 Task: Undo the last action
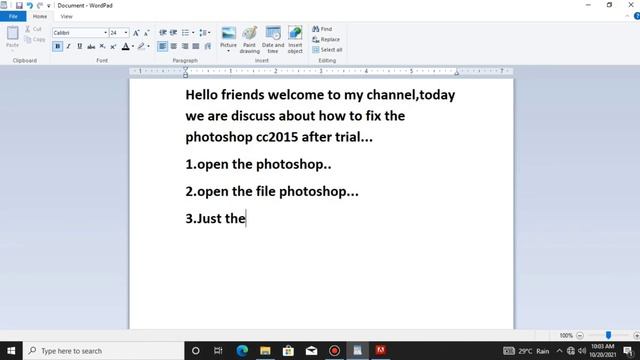[29, 5]
